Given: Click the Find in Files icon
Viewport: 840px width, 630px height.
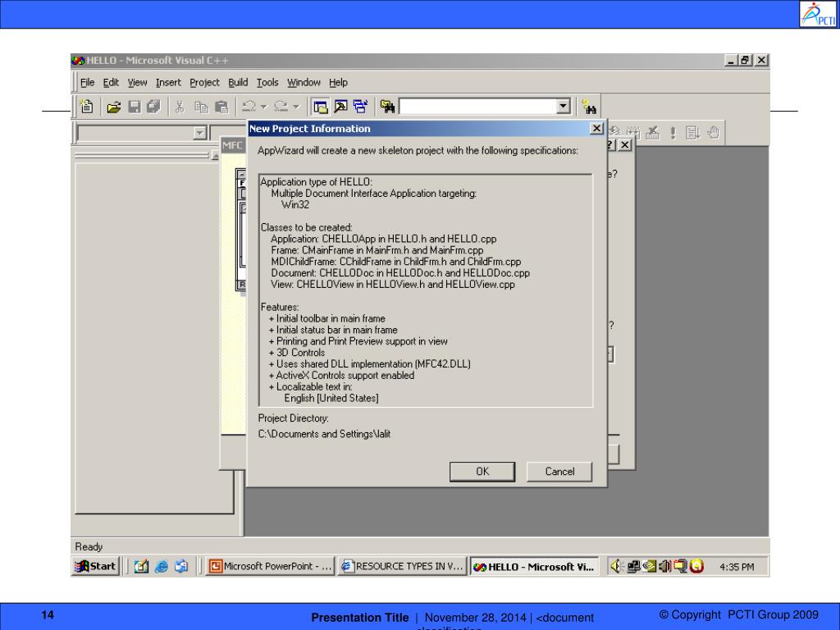Looking at the screenshot, I should click(x=387, y=107).
